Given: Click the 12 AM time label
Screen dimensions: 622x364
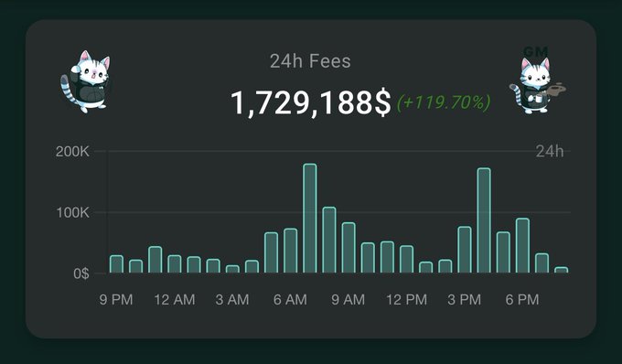Looking at the screenshot, I should coord(175,299).
